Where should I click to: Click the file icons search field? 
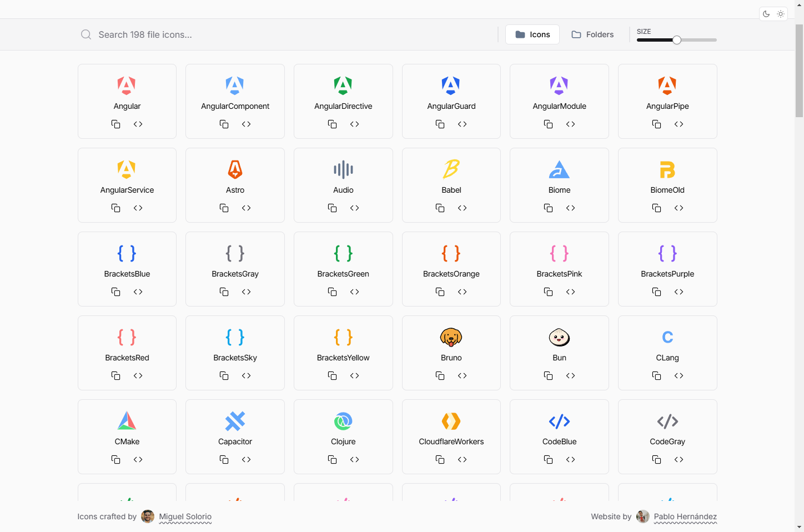click(222, 34)
